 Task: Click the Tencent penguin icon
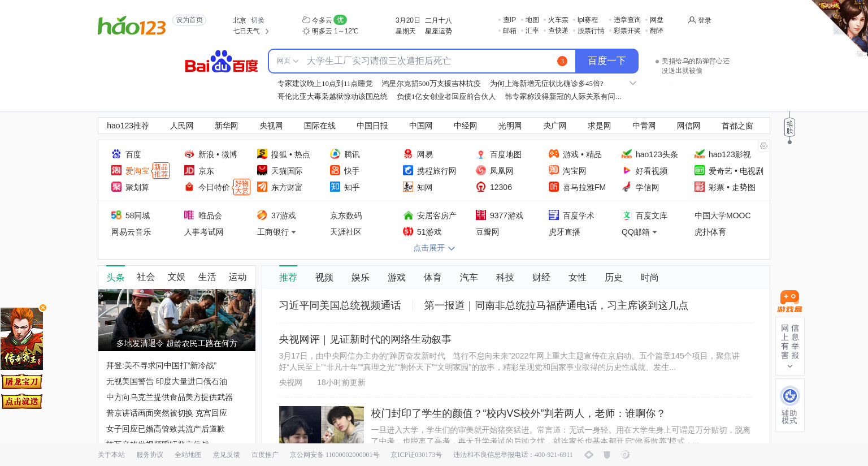point(335,154)
